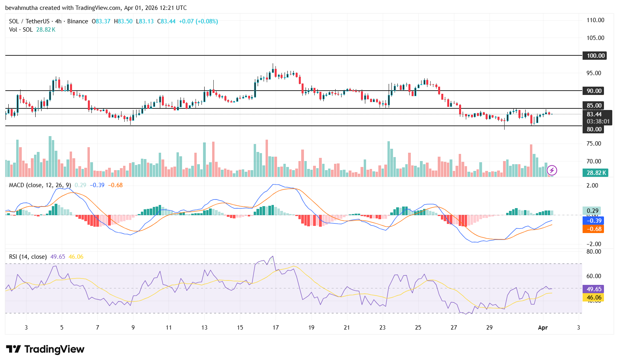Click the orange -0.68 MACD scale badge

click(593, 229)
